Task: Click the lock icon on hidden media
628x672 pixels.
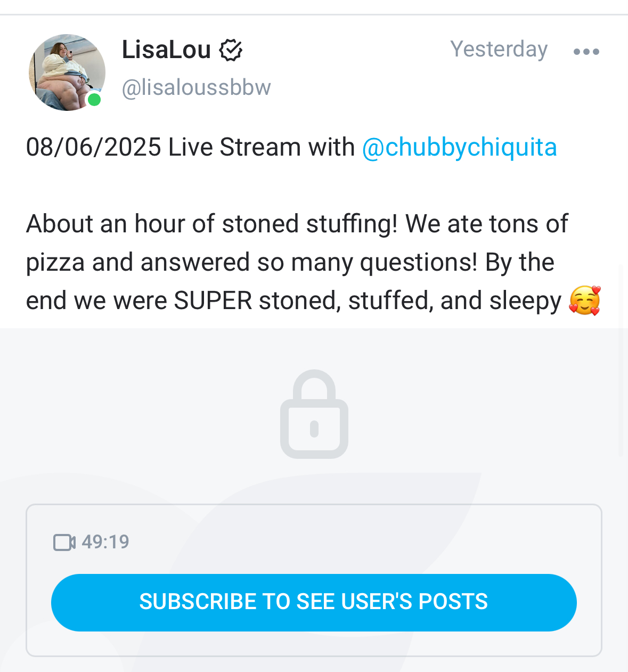Action: (314, 414)
